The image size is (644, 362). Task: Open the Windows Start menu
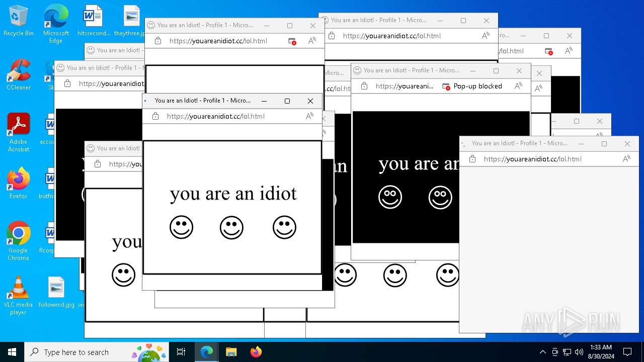[12, 352]
